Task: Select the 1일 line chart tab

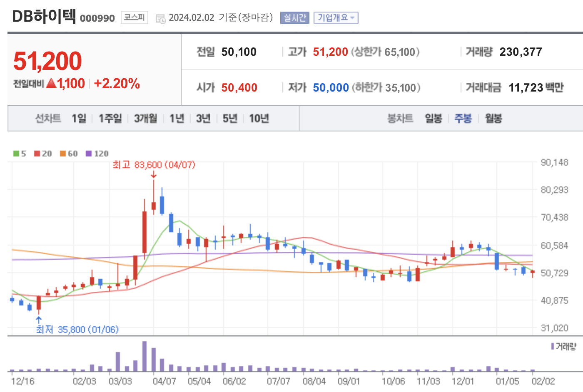Action: (79, 119)
